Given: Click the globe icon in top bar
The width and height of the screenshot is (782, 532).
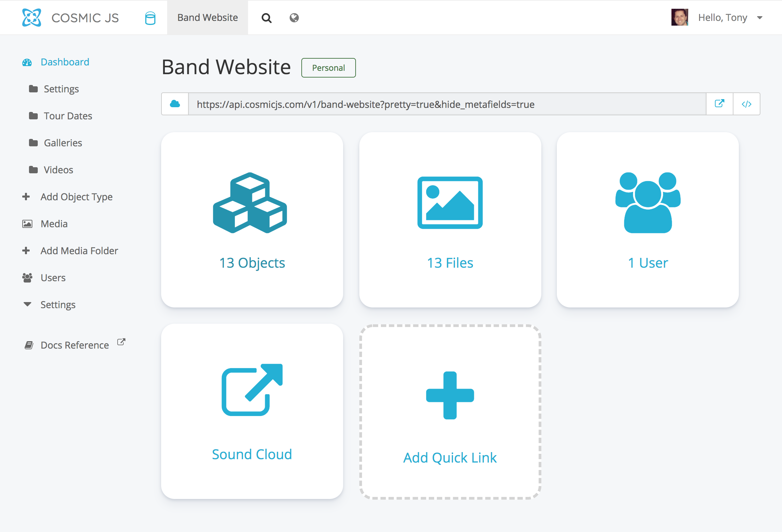Looking at the screenshot, I should pos(294,18).
